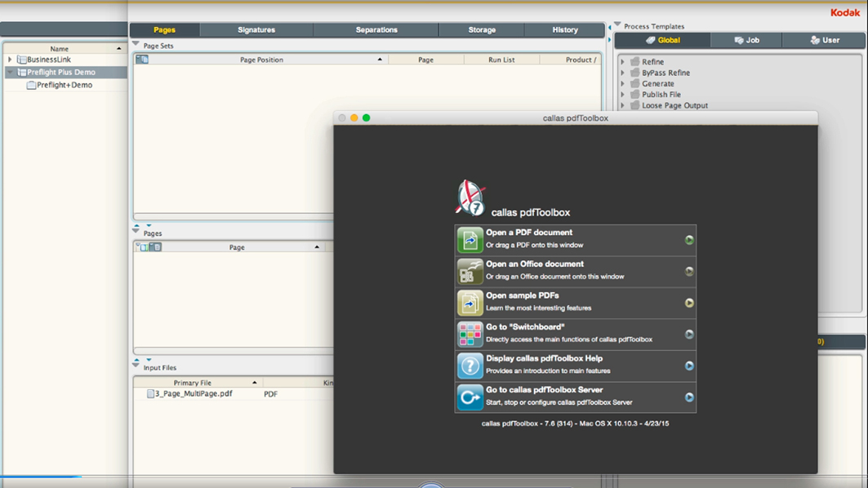Click the 3_Page_MultiPage.pdf file icon
This screenshot has width=868, height=488.
click(x=150, y=393)
